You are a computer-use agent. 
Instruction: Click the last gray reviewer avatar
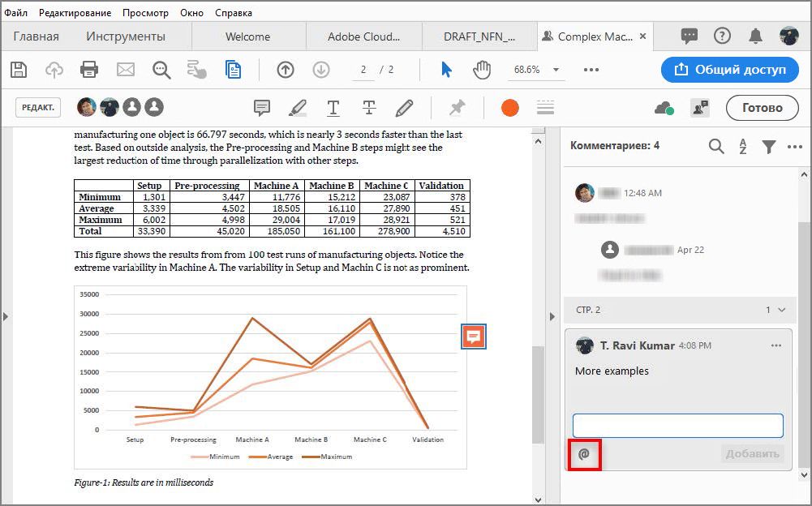click(x=154, y=107)
